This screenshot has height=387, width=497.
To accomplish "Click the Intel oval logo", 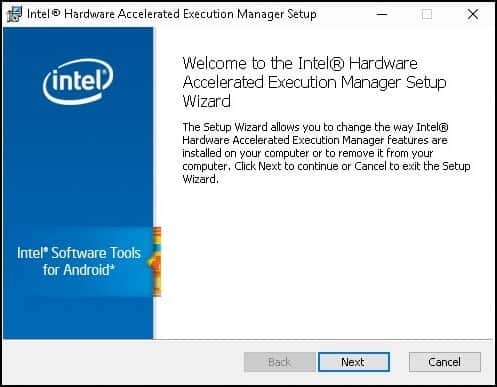I will 78,82.
